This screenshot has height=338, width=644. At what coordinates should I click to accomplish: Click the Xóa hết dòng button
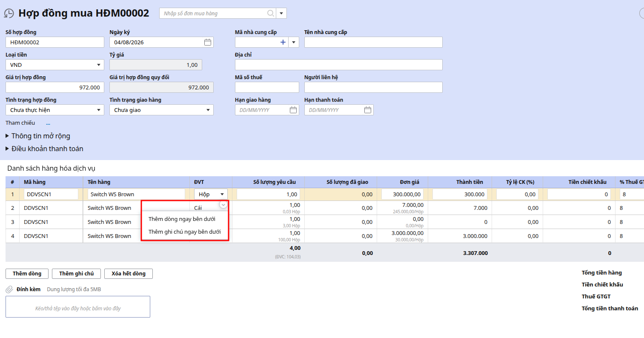tap(129, 274)
